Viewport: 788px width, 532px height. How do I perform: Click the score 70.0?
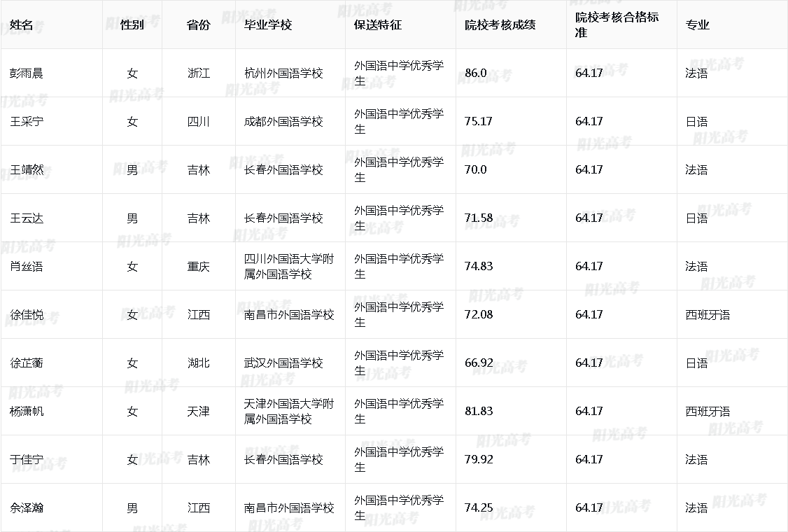[x=476, y=169]
